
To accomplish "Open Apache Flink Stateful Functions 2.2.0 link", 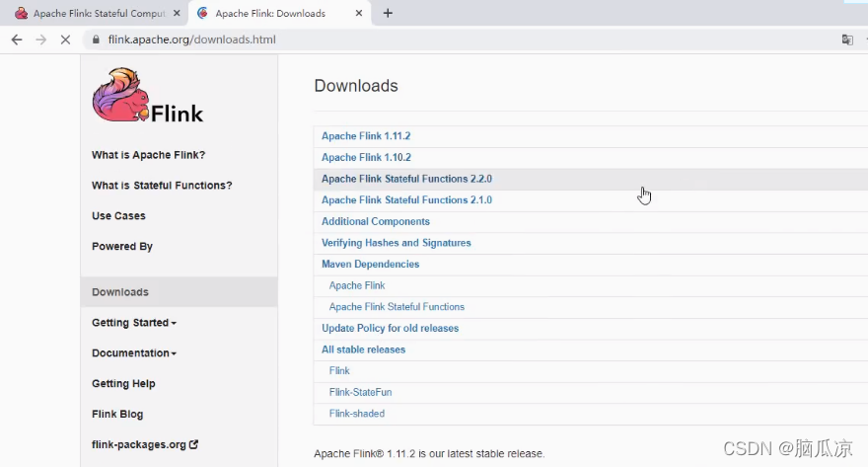I will tap(406, 179).
